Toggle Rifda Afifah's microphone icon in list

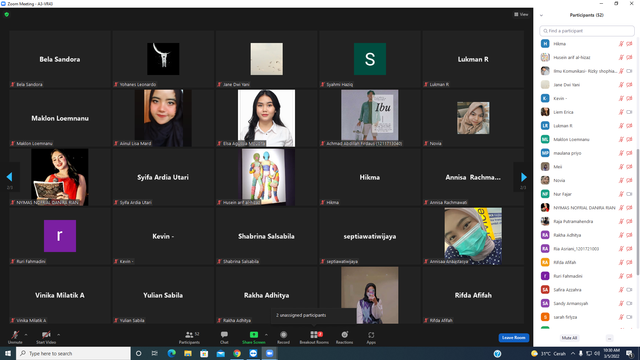click(621, 262)
